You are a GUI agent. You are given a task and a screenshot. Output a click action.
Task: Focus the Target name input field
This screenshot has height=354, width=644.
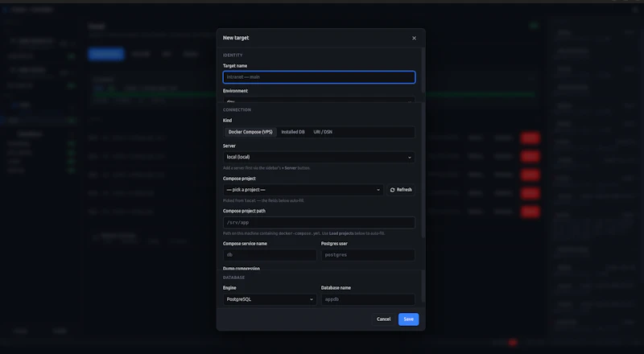pos(319,77)
